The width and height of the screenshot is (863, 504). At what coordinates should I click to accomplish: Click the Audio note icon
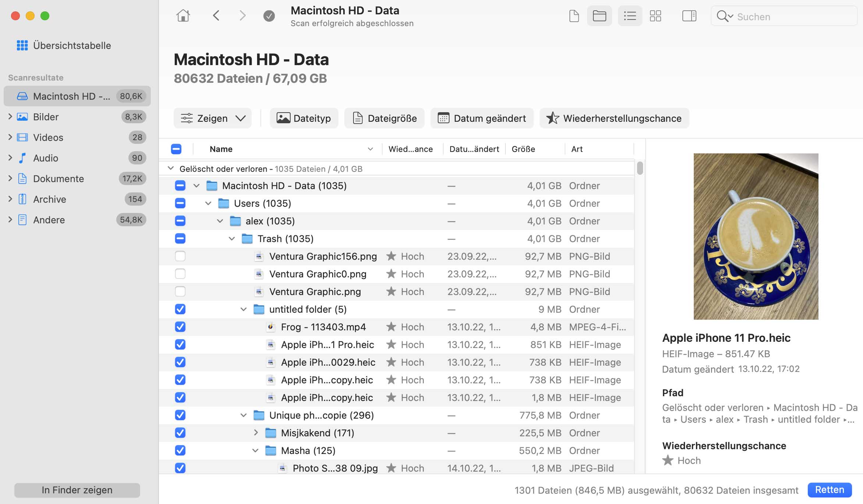click(22, 158)
